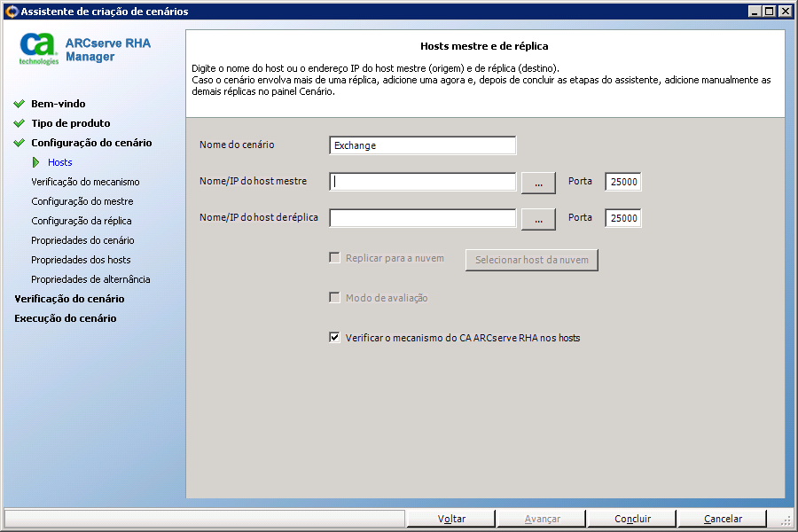798x532 pixels.
Task: Click the Hosts mestre e de réplica heading
Action: click(x=484, y=46)
